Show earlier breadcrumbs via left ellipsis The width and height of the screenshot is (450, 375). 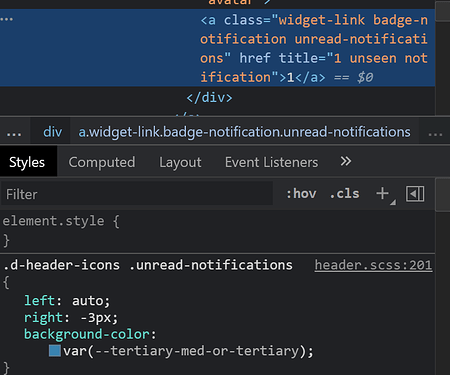pyautogui.click(x=14, y=133)
